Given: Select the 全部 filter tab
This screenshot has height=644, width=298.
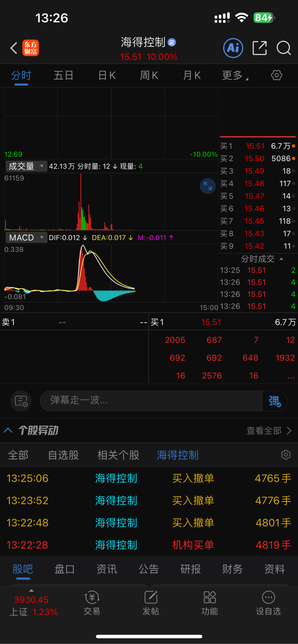Looking at the screenshot, I should coord(18,455).
